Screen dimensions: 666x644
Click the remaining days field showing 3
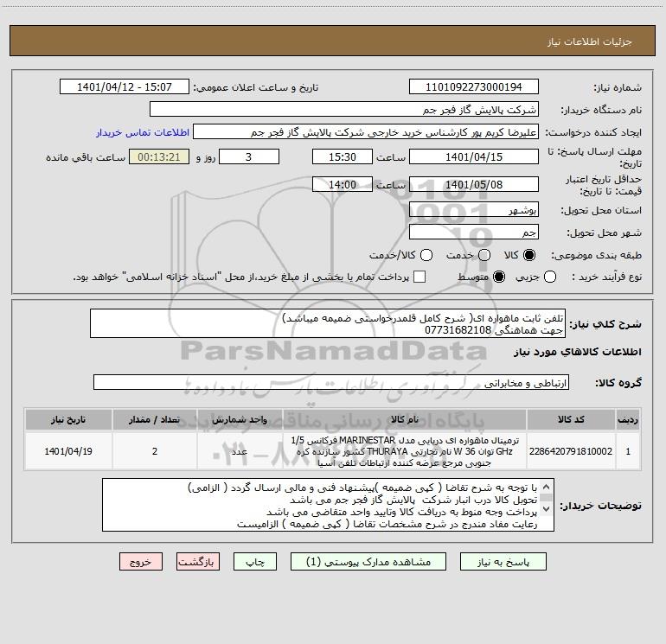(x=249, y=156)
